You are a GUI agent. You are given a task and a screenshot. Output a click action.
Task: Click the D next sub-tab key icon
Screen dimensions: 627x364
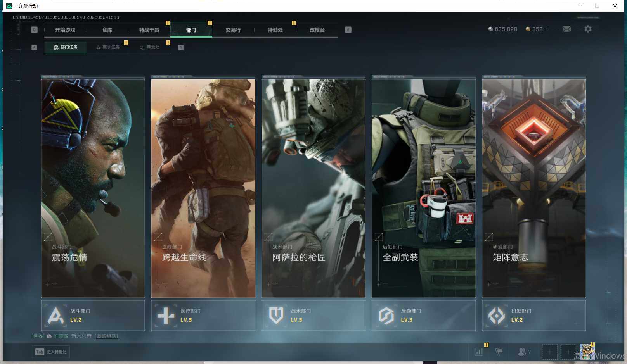(x=180, y=47)
